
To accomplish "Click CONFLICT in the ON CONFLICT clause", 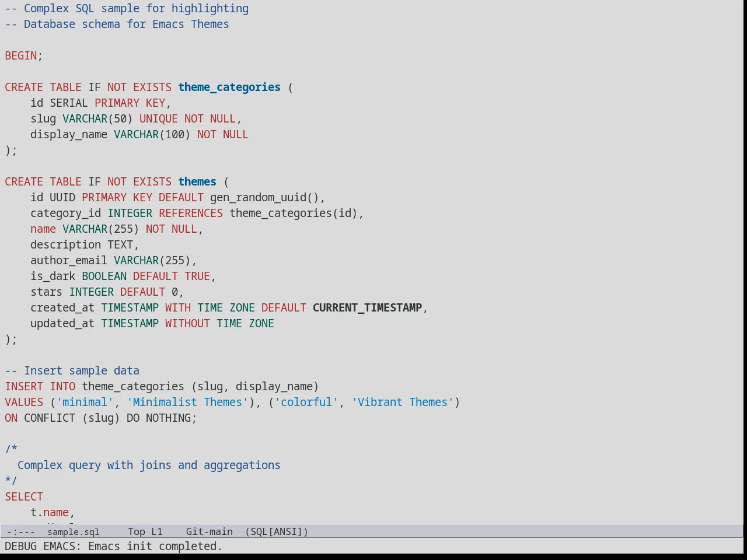I will [x=50, y=418].
